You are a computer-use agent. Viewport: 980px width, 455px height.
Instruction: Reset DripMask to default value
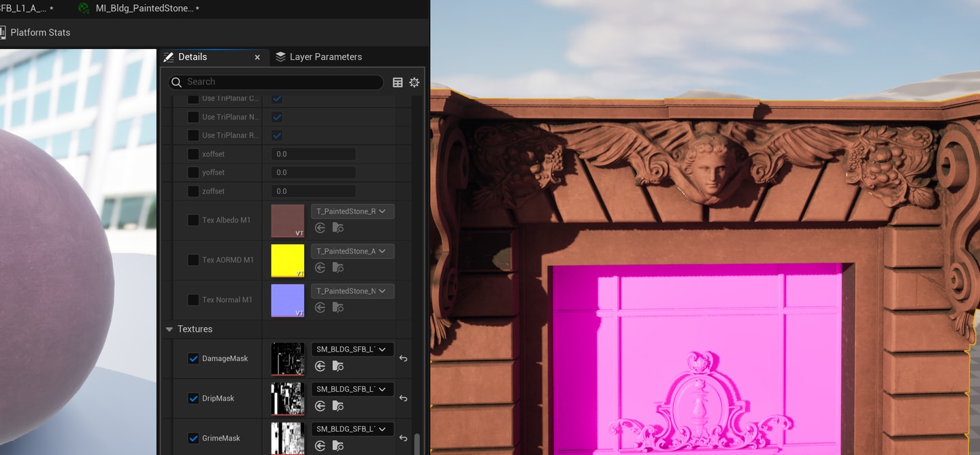coord(404,399)
